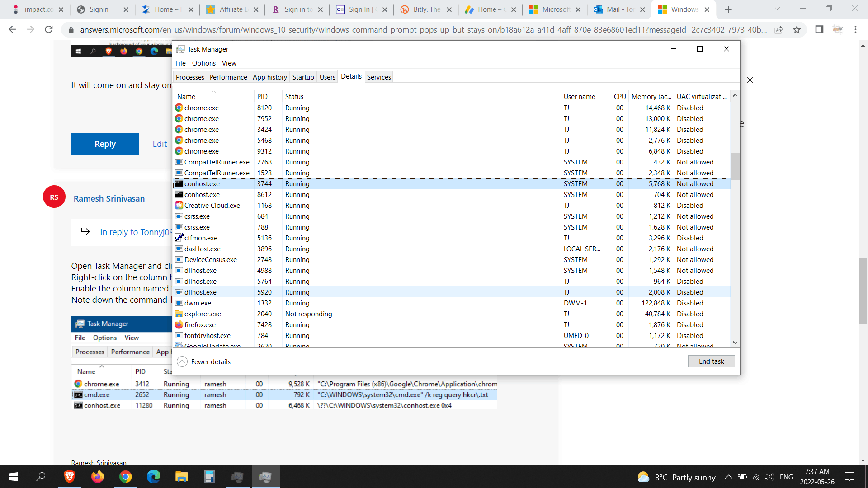The width and height of the screenshot is (868, 488).
Task: Open File Explorer from taskbar
Action: coord(182,477)
